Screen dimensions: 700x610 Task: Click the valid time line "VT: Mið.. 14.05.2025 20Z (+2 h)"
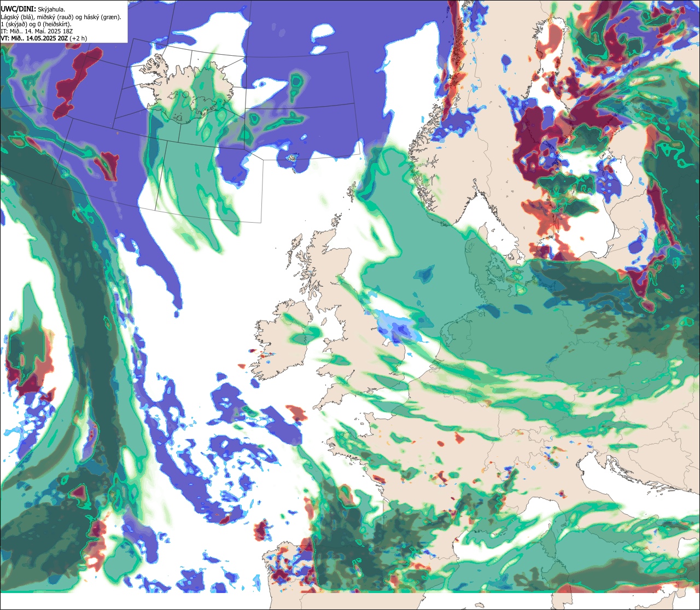point(44,38)
